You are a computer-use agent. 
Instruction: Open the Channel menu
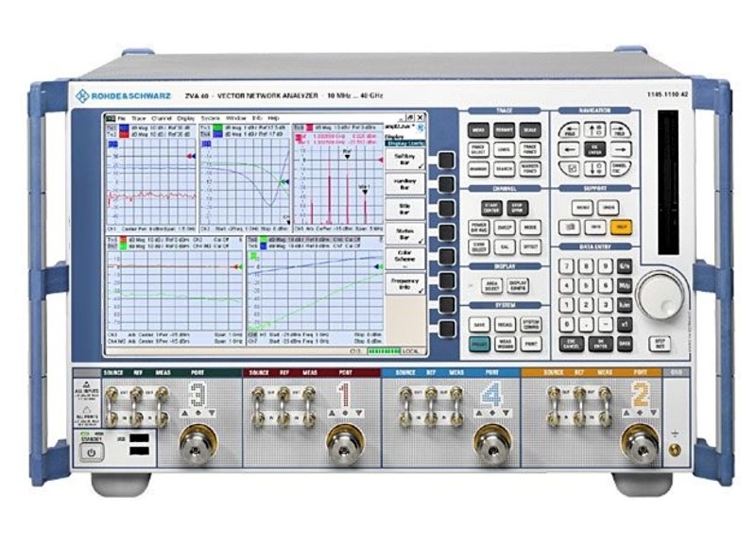coord(162,117)
